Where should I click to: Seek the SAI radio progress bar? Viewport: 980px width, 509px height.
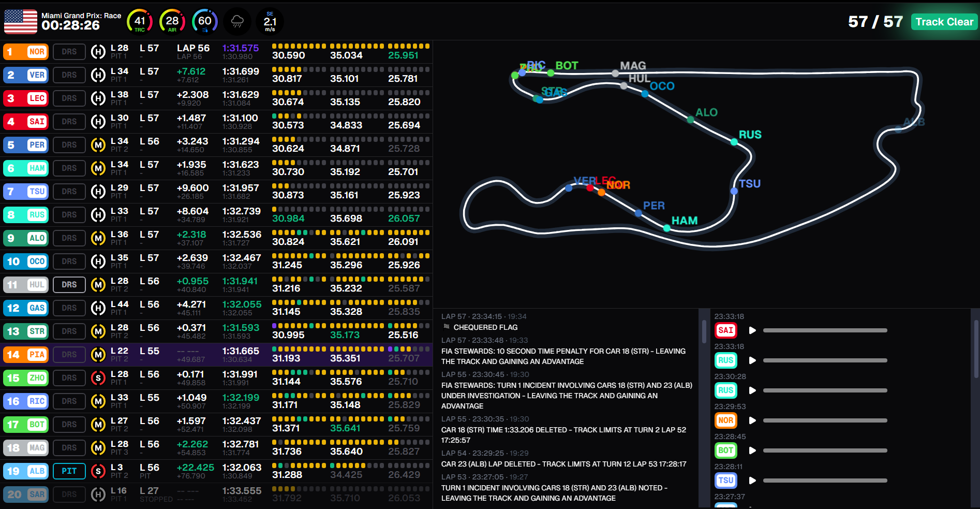pos(825,330)
